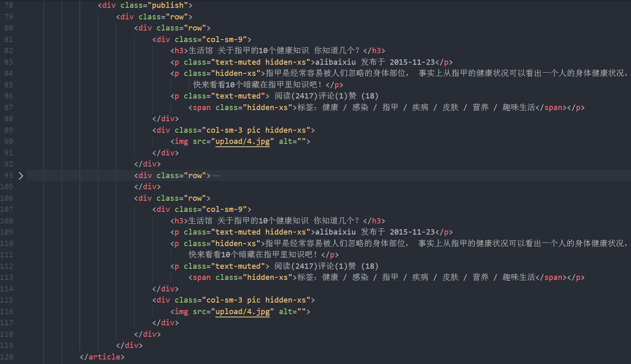Click the col-sm-3 pic div tag on line 89
Screen dimensions: 631x364
(234, 130)
